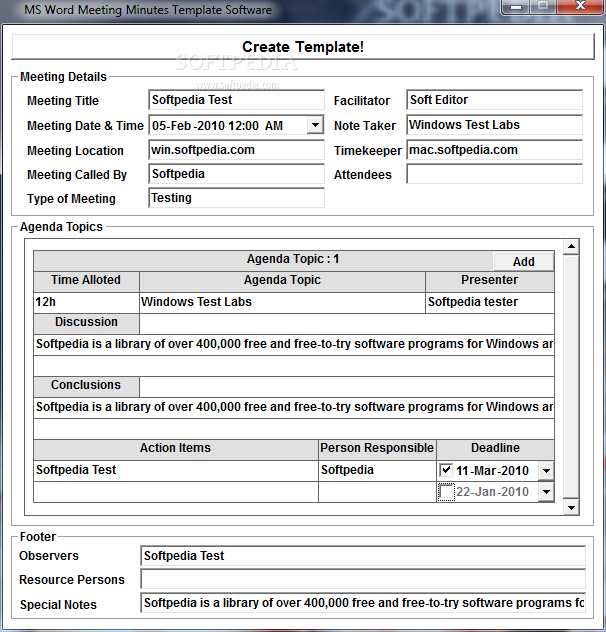Click the Add button in Agenda Topic 1
The width and height of the screenshot is (606, 632).
pos(523,262)
